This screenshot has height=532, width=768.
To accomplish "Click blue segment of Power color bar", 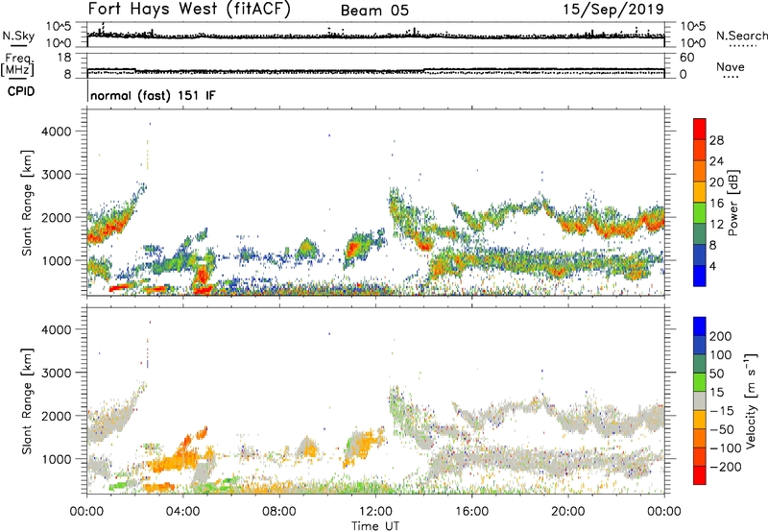I will [700, 276].
